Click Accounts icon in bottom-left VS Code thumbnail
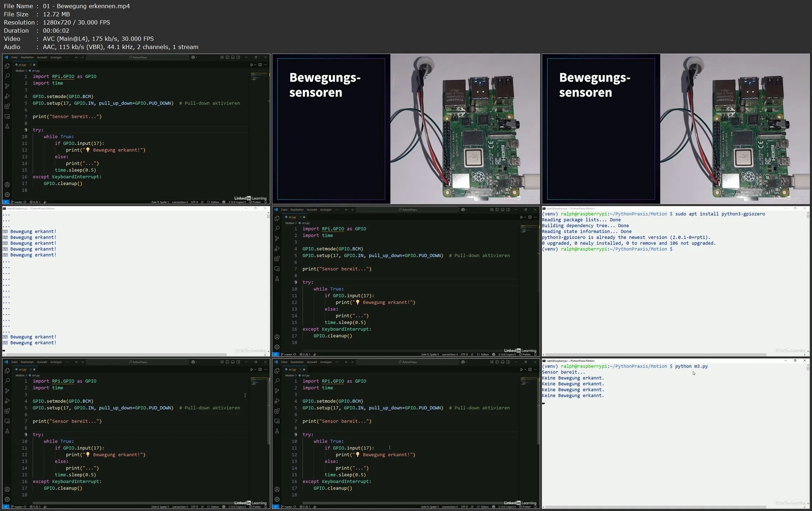This screenshot has height=511, width=812. click(7, 489)
